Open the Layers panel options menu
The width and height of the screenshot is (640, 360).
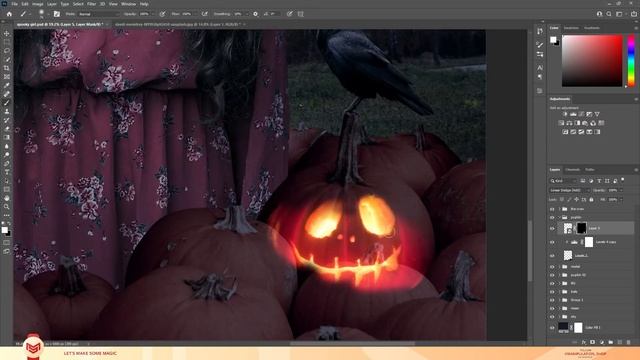[636, 170]
